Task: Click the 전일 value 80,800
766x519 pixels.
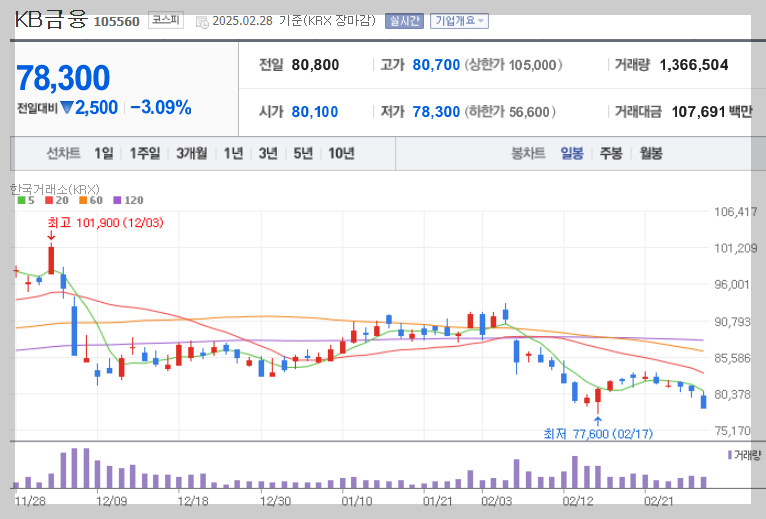Action: tap(315, 65)
